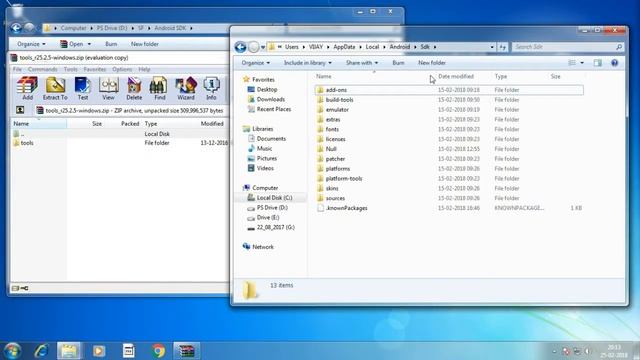
Task: Select the add-ons folder
Action: (x=449, y=90)
